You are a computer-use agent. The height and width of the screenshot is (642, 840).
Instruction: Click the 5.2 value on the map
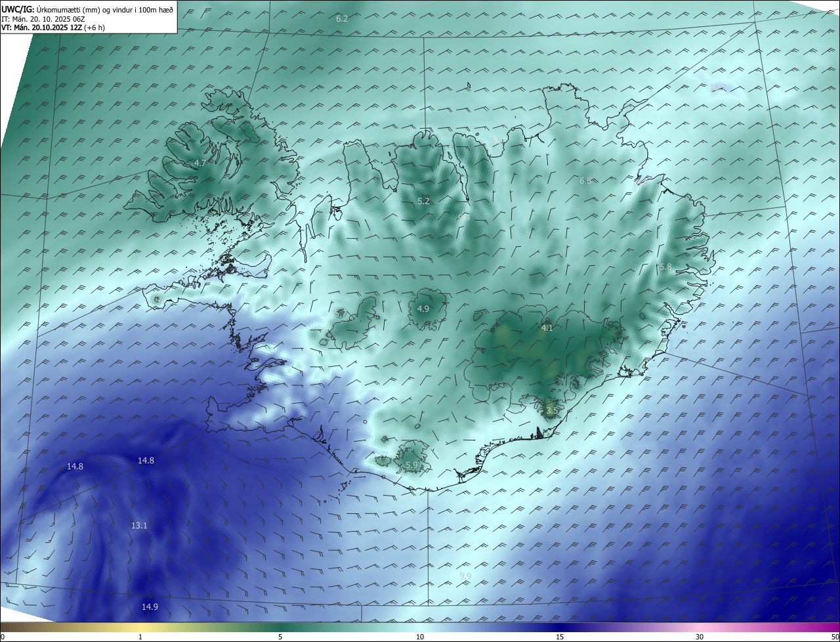[423, 201]
